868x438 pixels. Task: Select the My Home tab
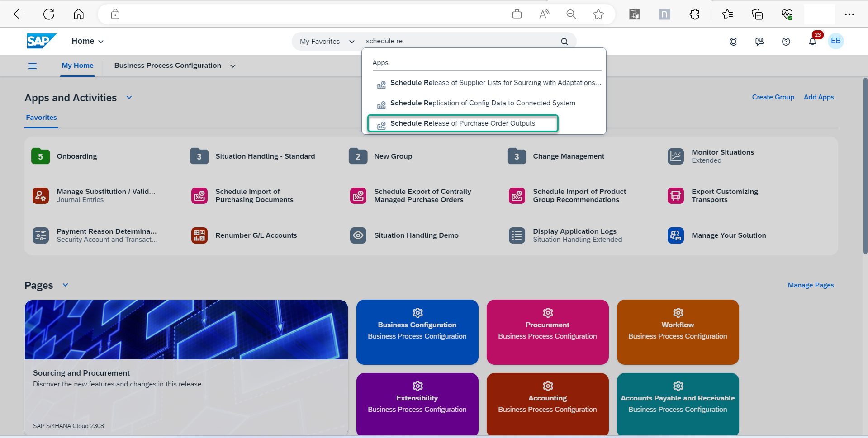[x=77, y=66]
